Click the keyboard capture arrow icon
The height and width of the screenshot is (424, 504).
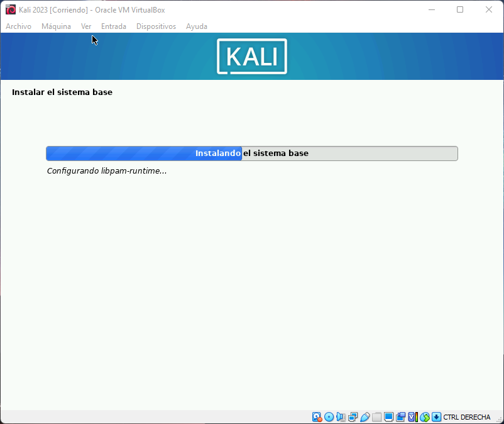pyautogui.click(x=436, y=417)
